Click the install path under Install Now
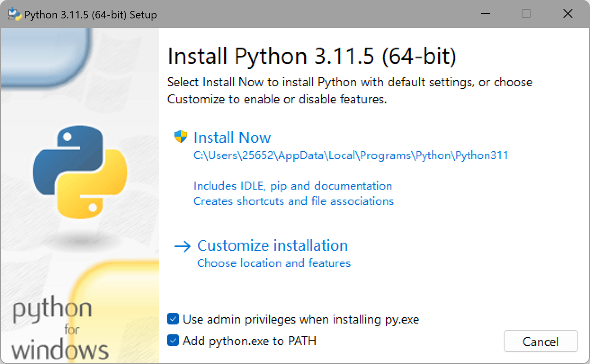The height and width of the screenshot is (364, 590). tap(351, 155)
